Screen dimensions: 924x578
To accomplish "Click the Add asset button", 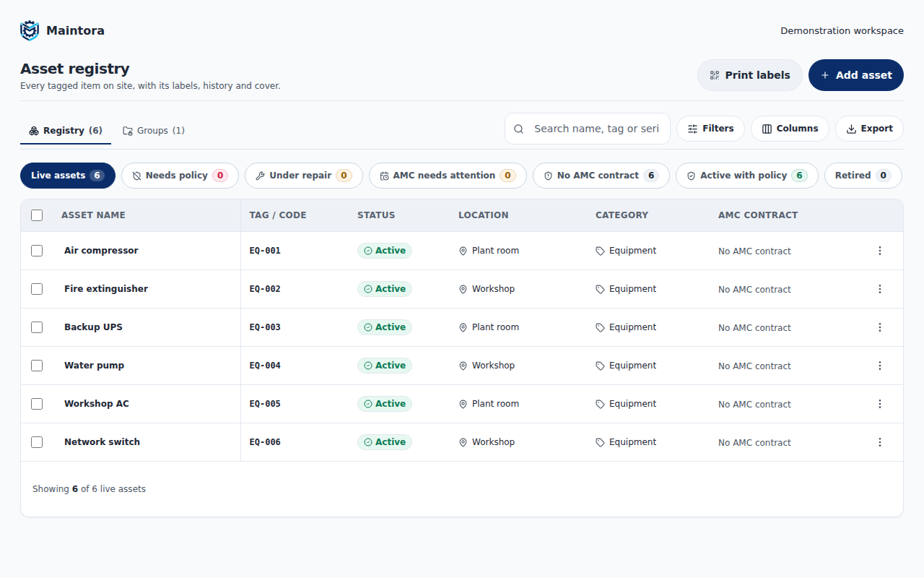I will coord(856,75).
